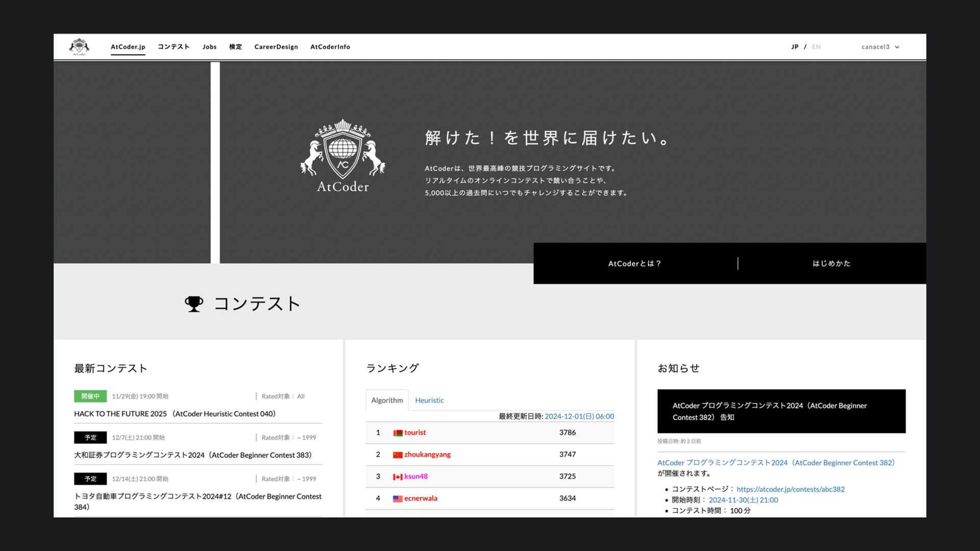The image size is (980, 551).
Task: Open HACK TO THE FUTURE 2025 contest
Action: [x=175, y=414]
